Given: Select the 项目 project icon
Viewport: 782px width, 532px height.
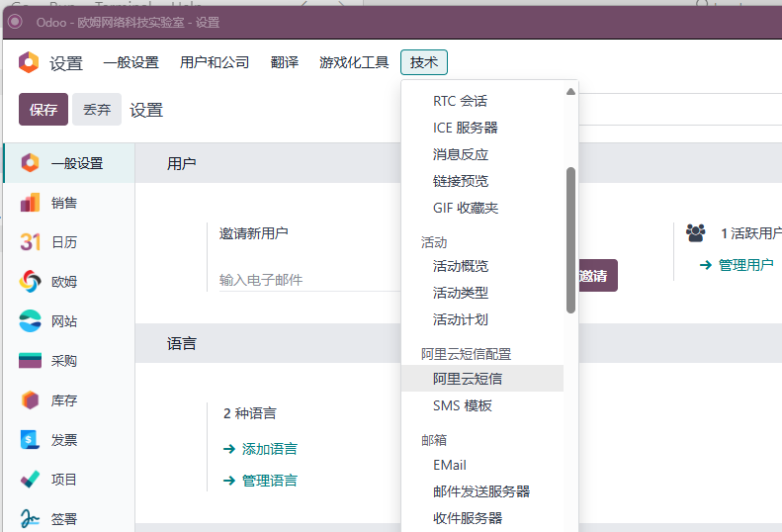Looking at the screenshot, I should 30,480.
